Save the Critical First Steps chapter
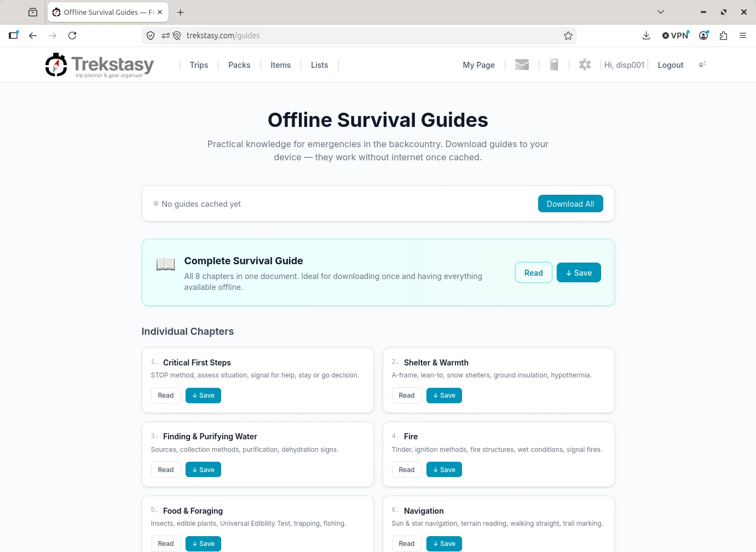This screenshot has width=756, height=552. point(203,396)
